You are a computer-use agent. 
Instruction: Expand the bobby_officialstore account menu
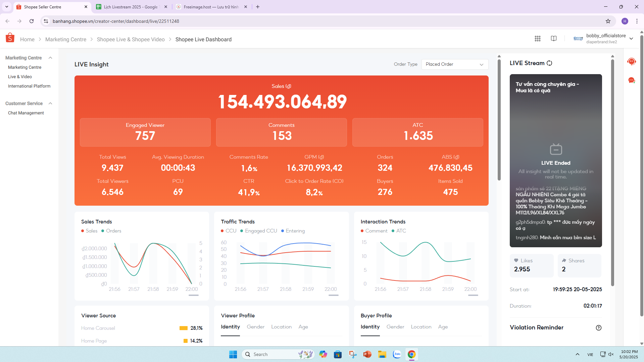(x=631, y=39)
